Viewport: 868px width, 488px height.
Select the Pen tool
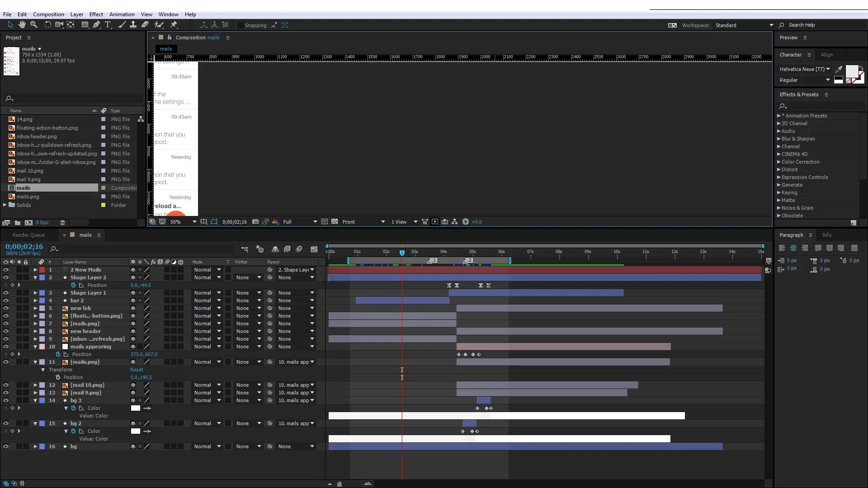(96, 25)
